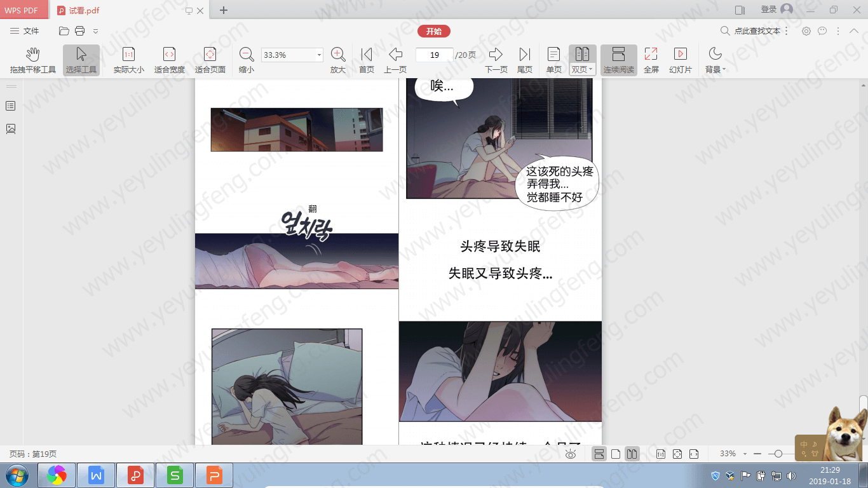868x488 pixels.
Task: Click the system tray volume icon
Action: point(791,475)
